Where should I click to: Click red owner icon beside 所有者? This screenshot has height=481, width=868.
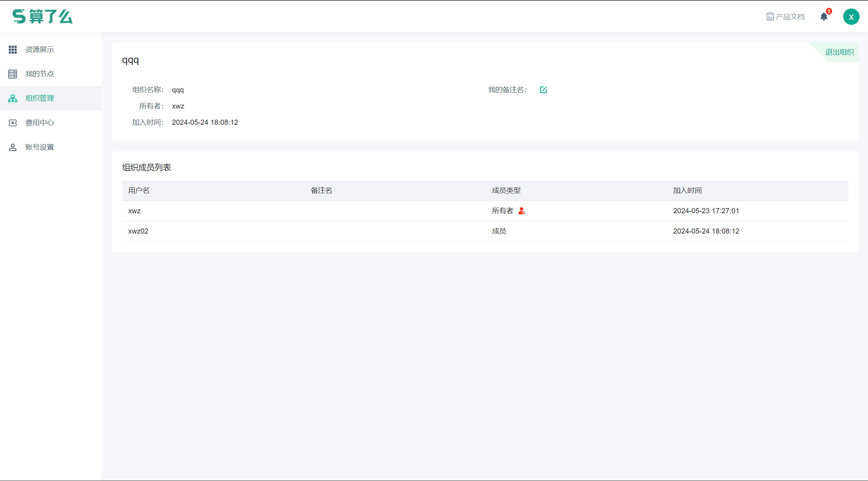[x=521, y=211]
